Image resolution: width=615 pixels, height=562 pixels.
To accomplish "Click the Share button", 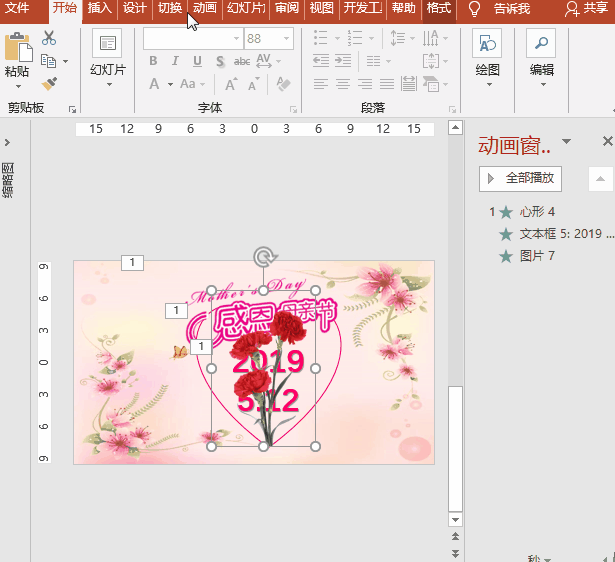I will click(x=586, y=8).
